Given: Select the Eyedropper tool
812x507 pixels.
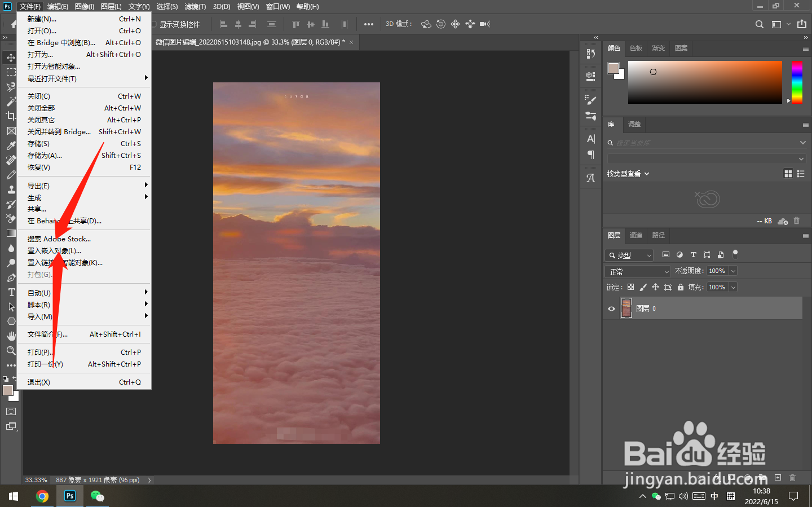Looking at the screenshot, I should (11, 146).
